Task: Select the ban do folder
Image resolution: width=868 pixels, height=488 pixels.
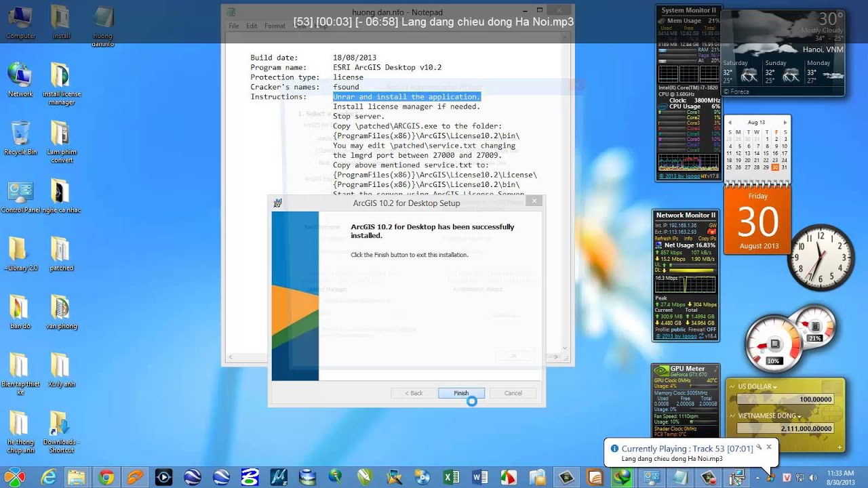Action: [20, 312]
